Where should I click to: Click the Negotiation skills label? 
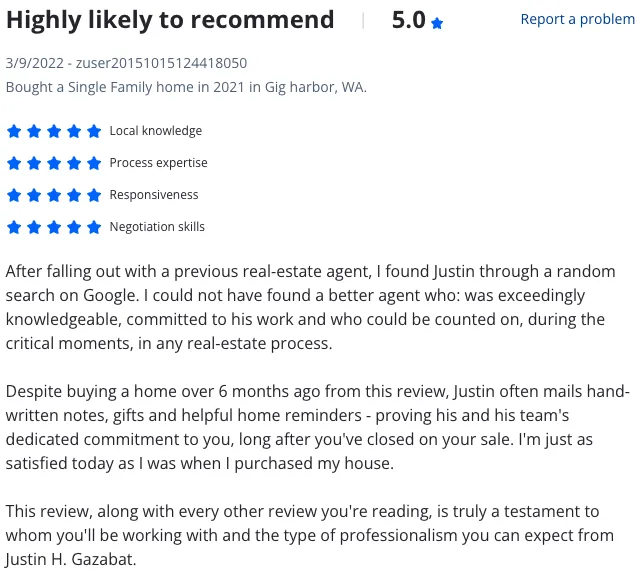pos(157,227)
